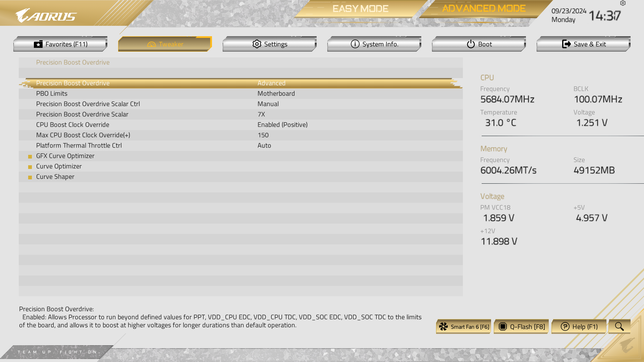Click the Save & Exit arrow icon
Screen dimensions: 644x362
567,44
